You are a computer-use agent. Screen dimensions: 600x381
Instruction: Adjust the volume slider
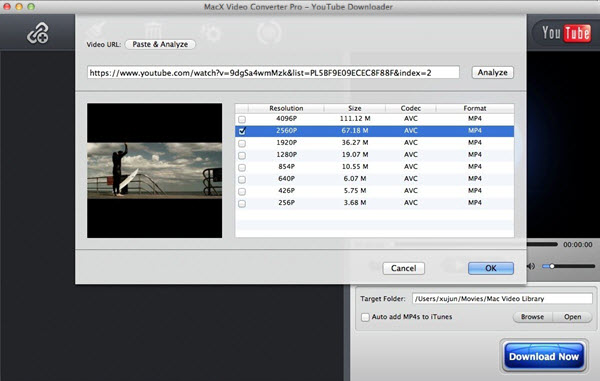(x=569, y=266)
